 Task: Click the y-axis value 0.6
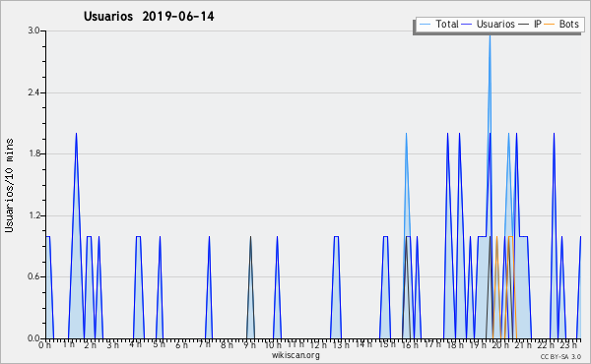34,276
